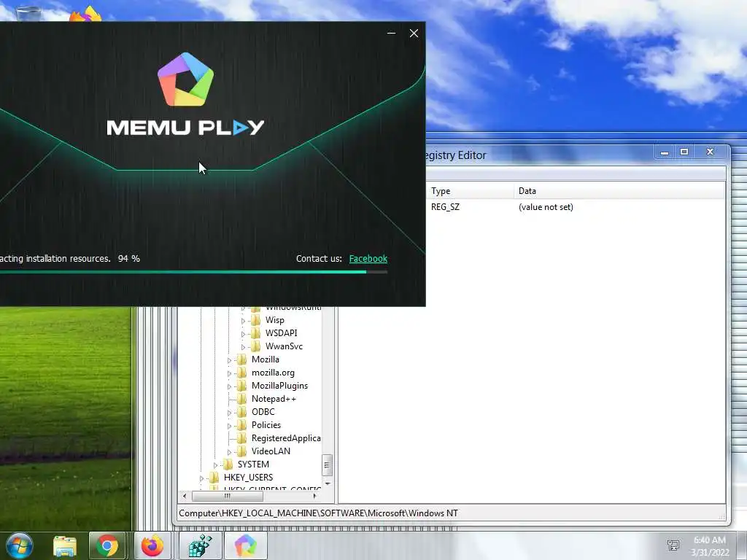Select the WwanSvc folder icon
This screenshot has height=560, width=747.
(x=256, y=346)
